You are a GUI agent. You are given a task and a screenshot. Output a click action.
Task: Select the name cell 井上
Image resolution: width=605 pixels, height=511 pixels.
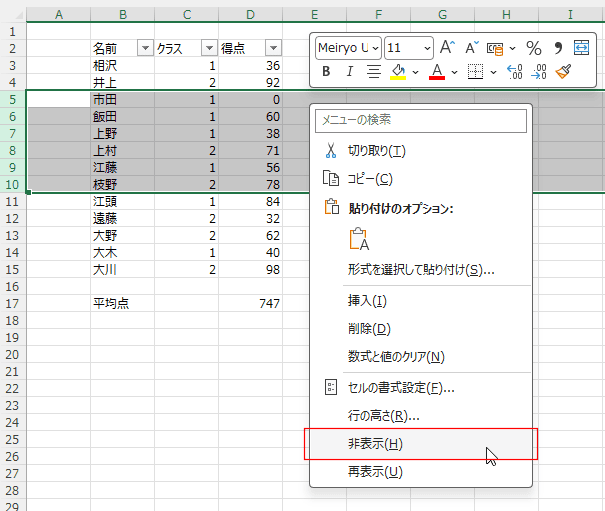[x=123, y=82]
